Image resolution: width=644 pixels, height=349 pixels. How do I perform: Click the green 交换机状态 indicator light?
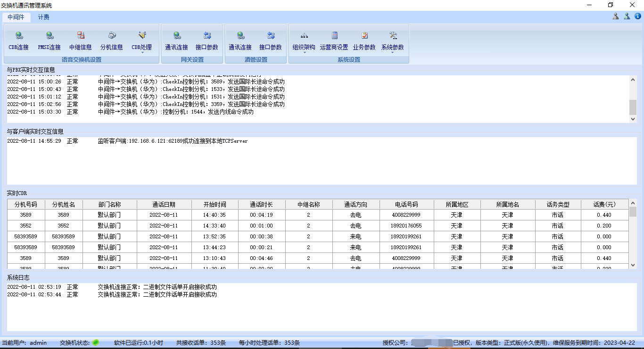click(x=95, y=342)
